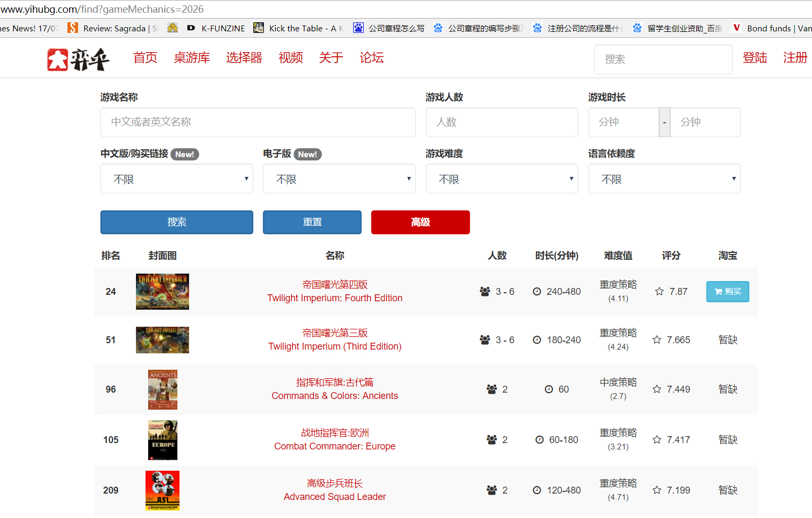This screenshot has width=812, height=518.
Task: Click the 名称 column header
Action: click(x=335, y=256)
